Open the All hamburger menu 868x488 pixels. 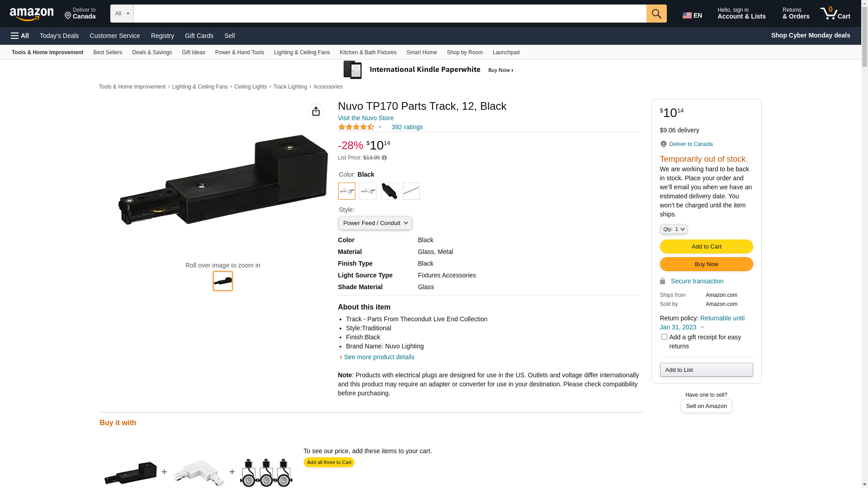tap(20, 36)
